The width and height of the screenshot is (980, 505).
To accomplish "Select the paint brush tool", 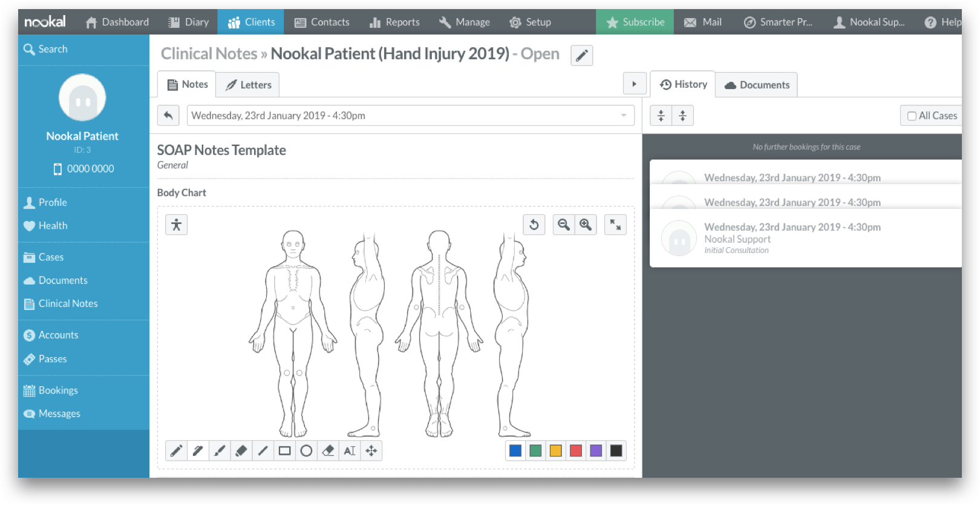I will [220, 451].
